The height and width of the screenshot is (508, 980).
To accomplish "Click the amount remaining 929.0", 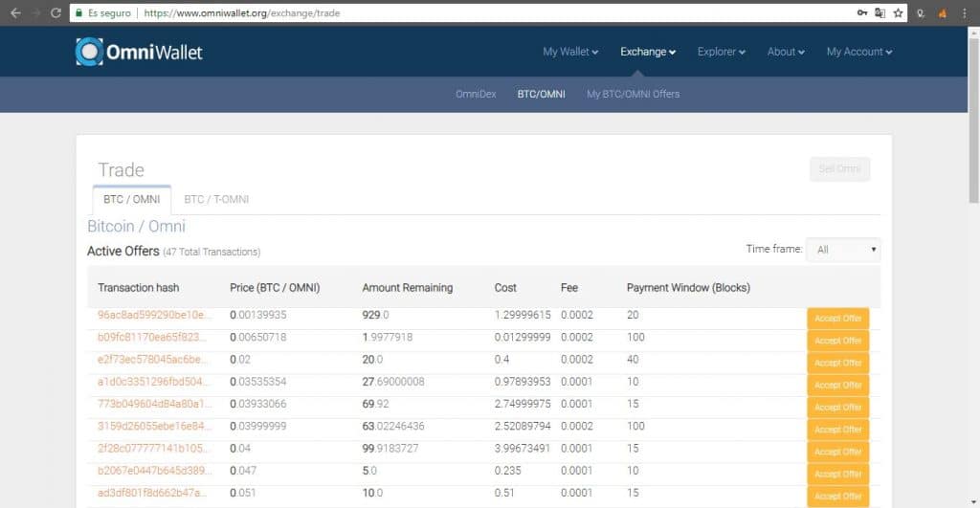I will [375, 315].
